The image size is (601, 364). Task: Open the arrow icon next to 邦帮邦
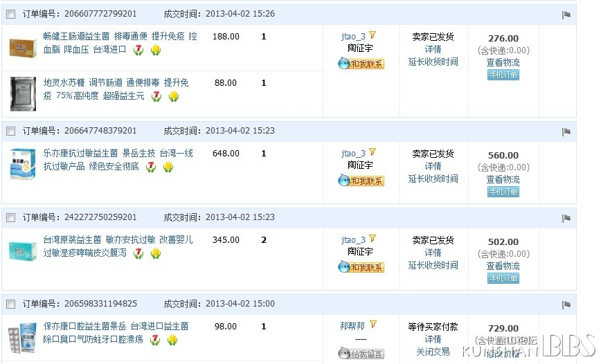pyautogui.click(x=373, y=325)
